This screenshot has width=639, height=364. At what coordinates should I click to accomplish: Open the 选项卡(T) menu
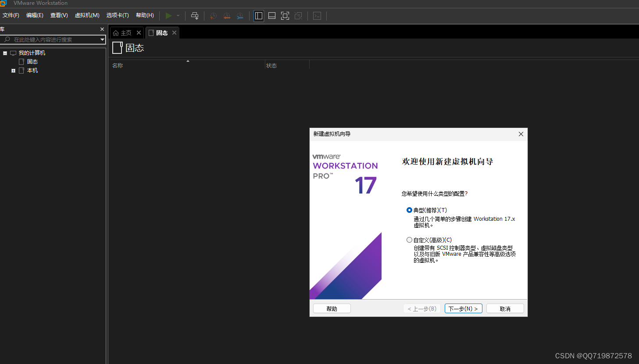(x=118, y=15)
